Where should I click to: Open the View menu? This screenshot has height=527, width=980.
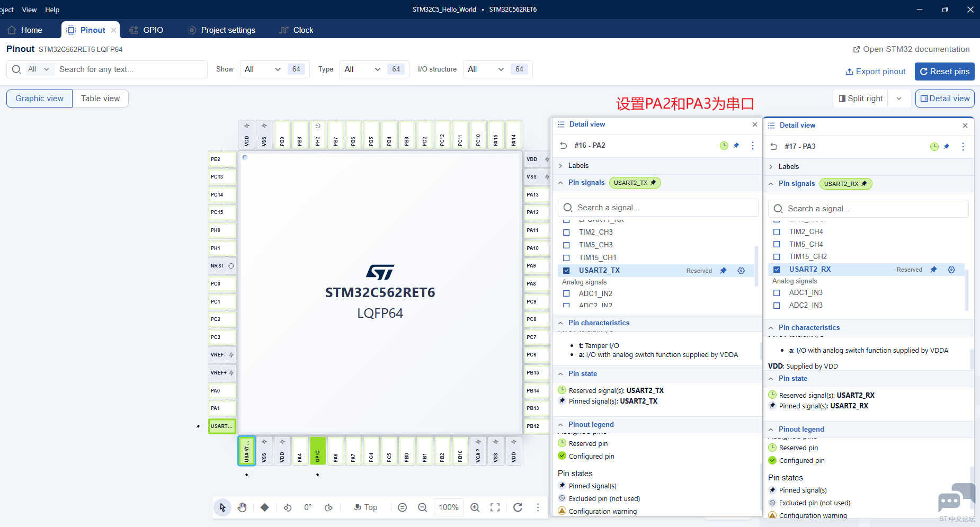(x=29, y=10)
